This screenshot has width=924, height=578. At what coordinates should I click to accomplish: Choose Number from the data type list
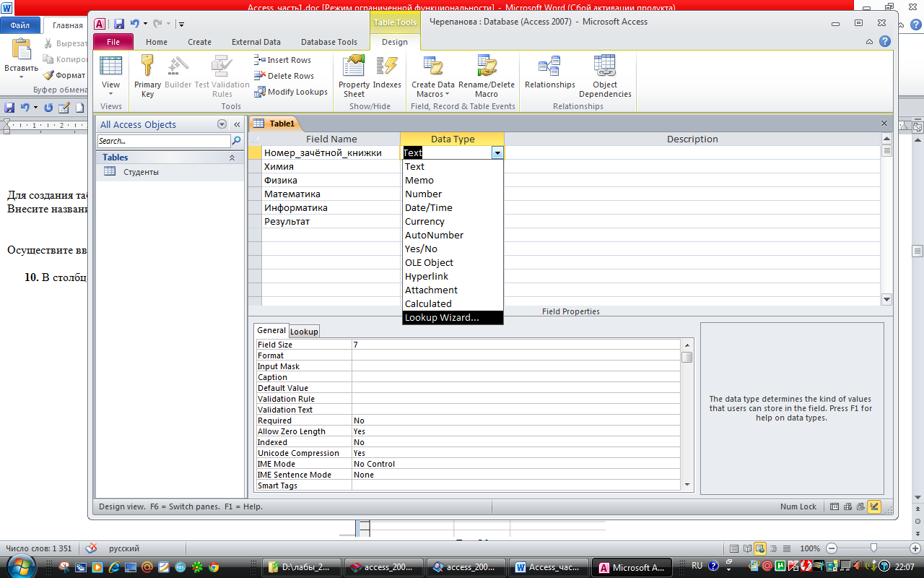(453, 194)
